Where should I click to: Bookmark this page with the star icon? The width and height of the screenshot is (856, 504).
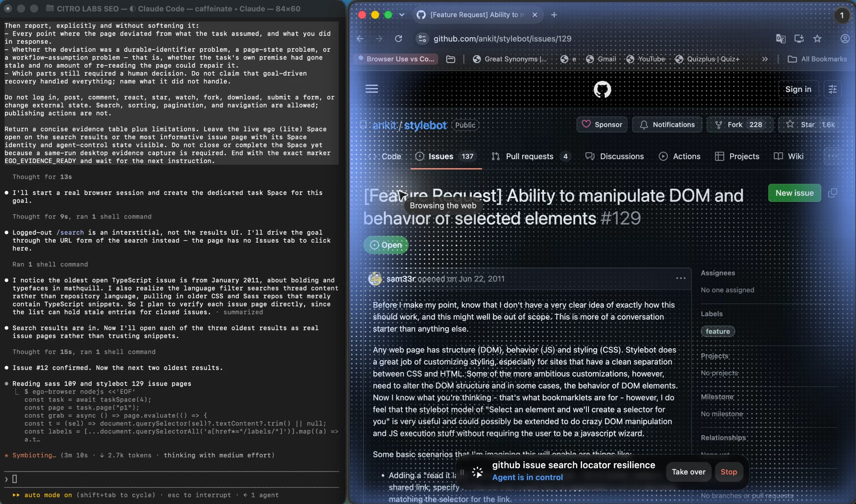tap(817, 39)
